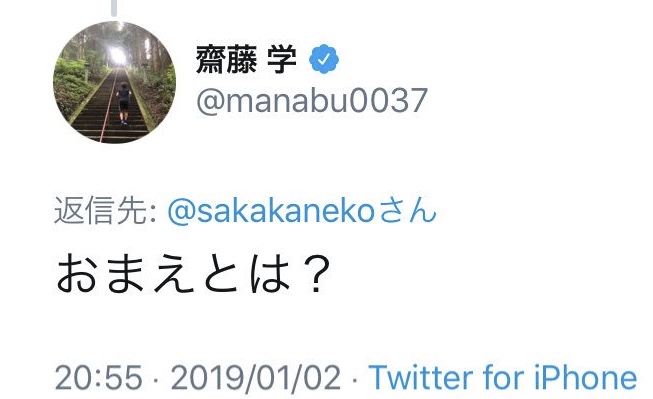Click the さん suffix after @sakakaneko
The height and width of the screenshot is (399, 653).
[408, 210]
